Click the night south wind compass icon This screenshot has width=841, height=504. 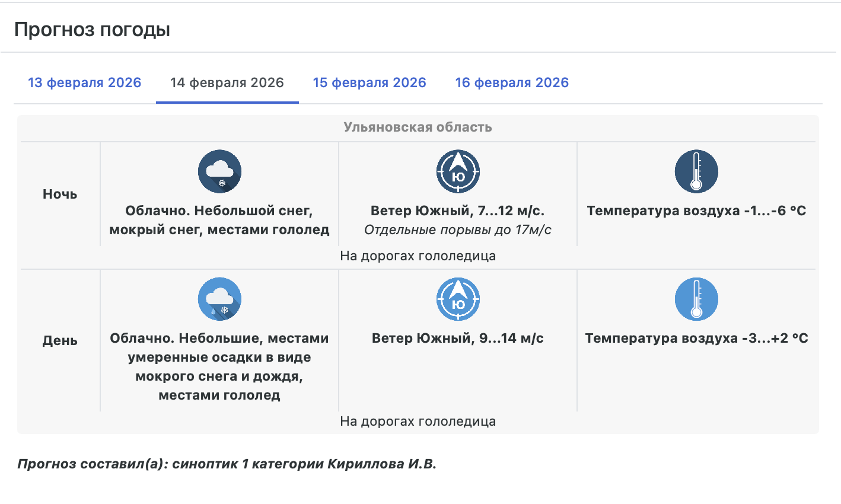[458, 171]
